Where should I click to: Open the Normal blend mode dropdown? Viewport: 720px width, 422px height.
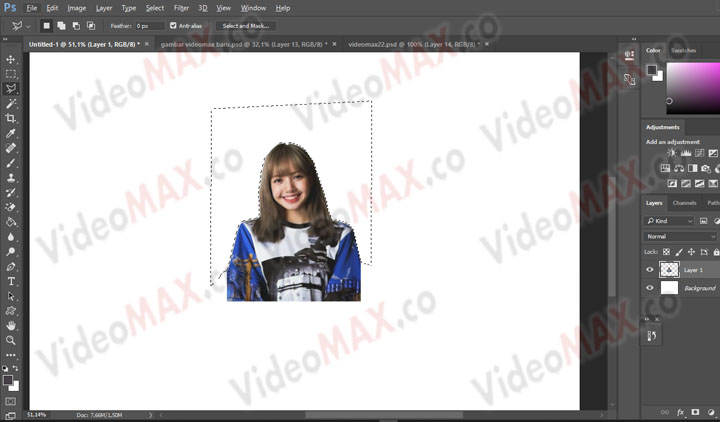click(x=680, y=236)
